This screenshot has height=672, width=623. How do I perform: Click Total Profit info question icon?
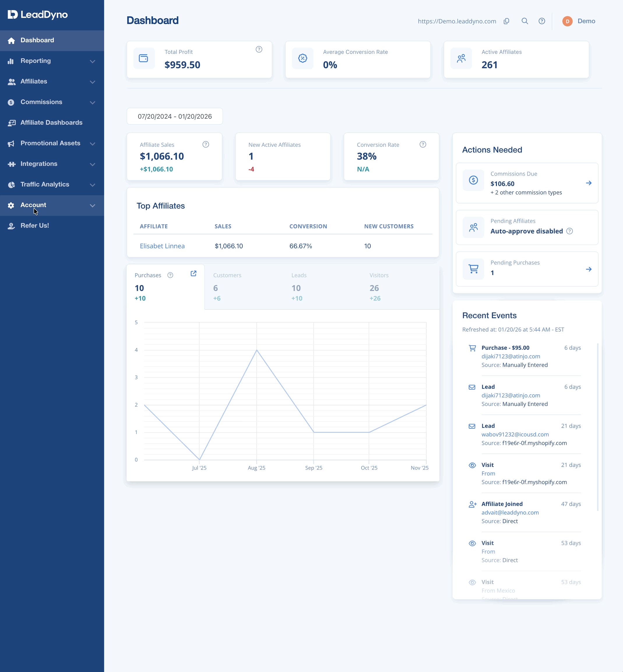coord(259,49)
